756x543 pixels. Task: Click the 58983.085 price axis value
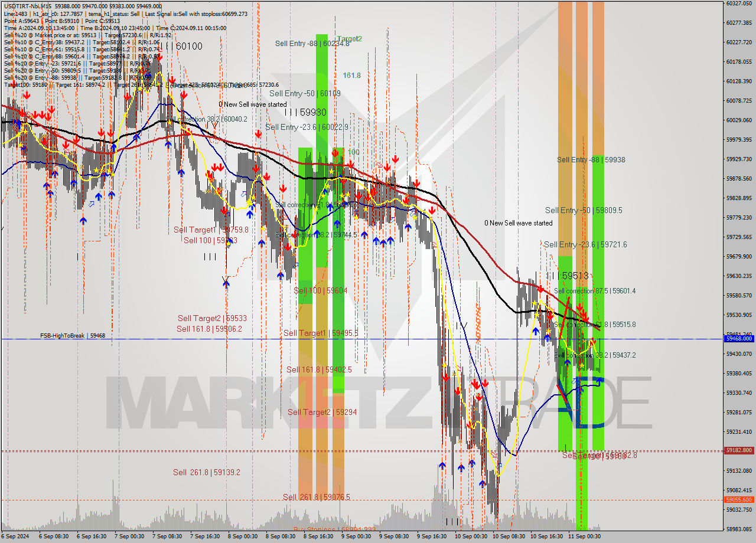pyautogui.click(x=739, y=529)
